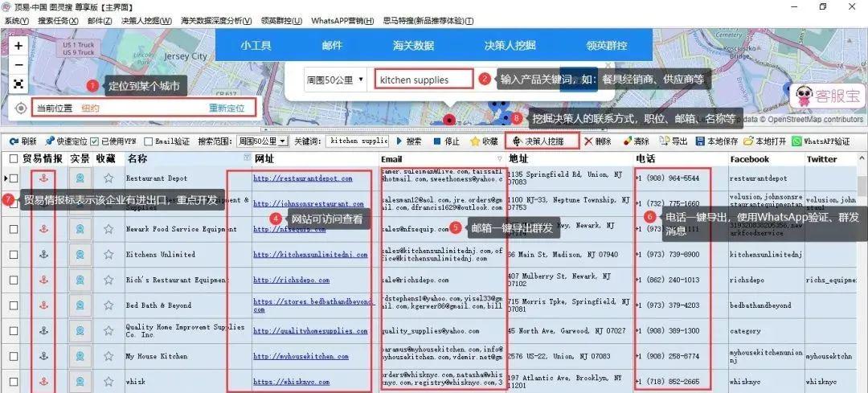
Task: Click the current location target icon
Action: point(20,108)
